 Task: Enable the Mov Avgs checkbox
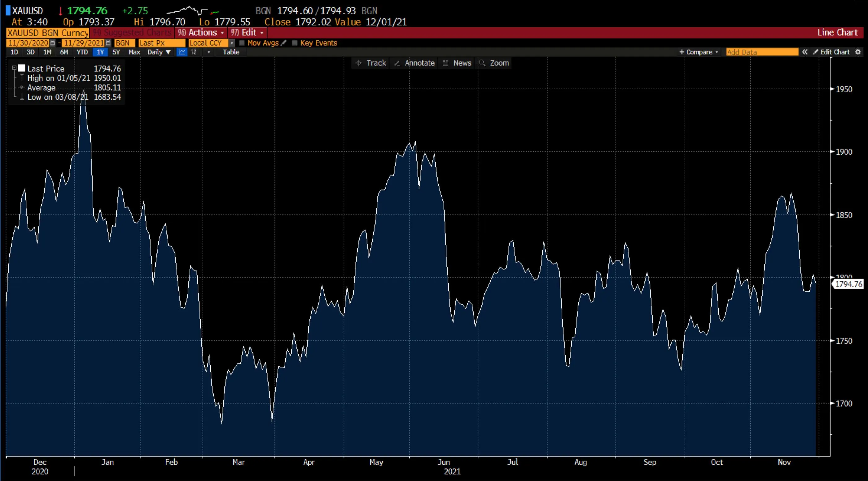(242, 43)
